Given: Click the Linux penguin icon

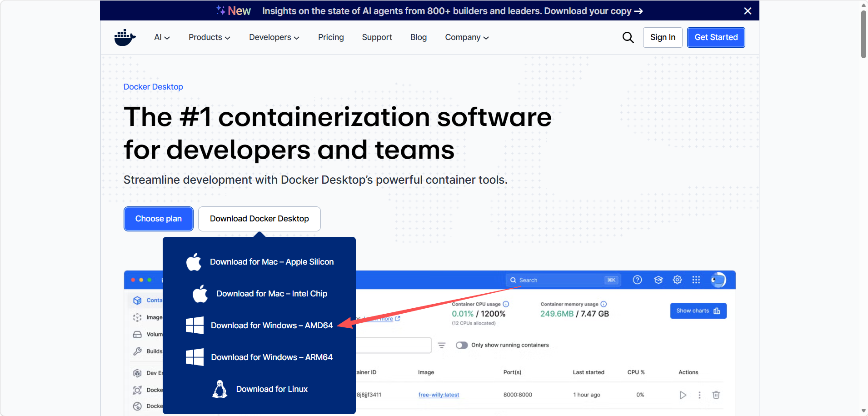Looking at the screenshot, I should point(220,389).
